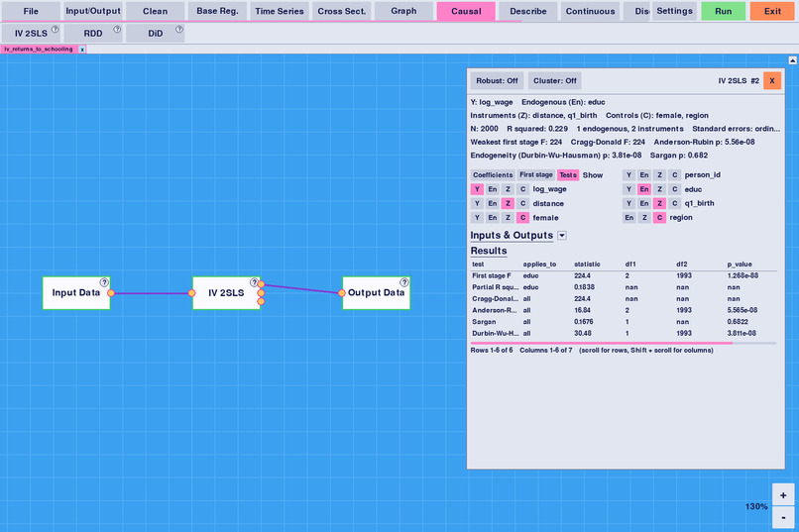Toggle Cluster: Off setting
Image resolution: width=799 pixels, height=532 pixels.
point(555,80)
